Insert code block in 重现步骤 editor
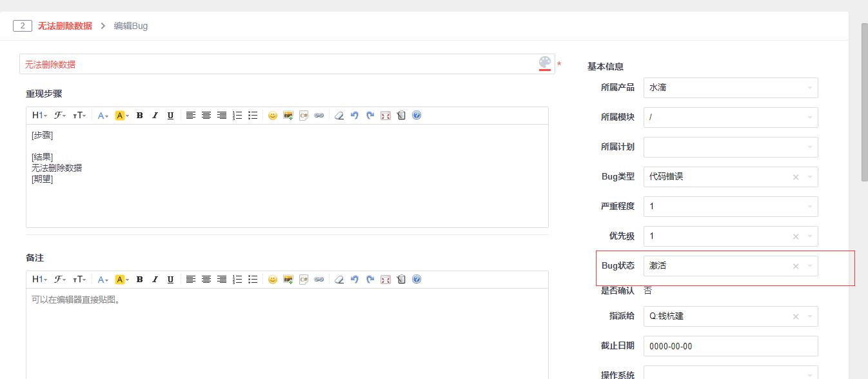Screen dimensions: 868x379 [304, 116]
